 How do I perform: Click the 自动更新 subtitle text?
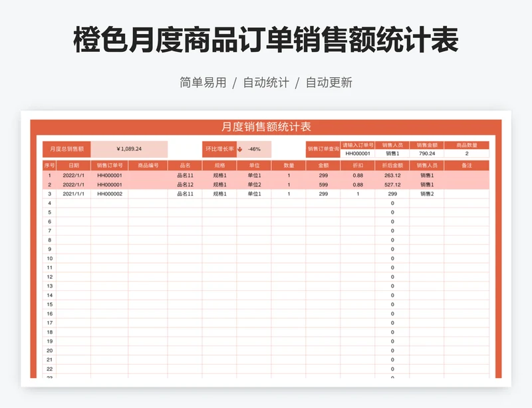coord(329,83)
